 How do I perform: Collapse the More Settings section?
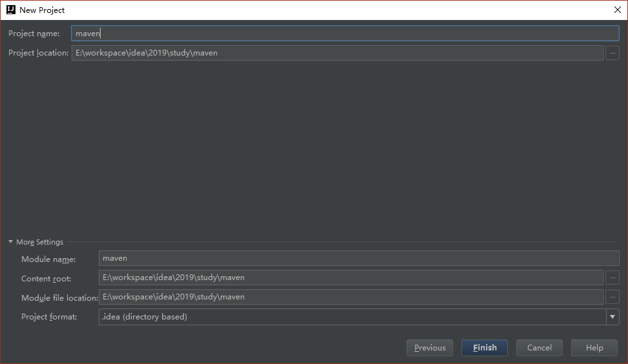[11, 242]
